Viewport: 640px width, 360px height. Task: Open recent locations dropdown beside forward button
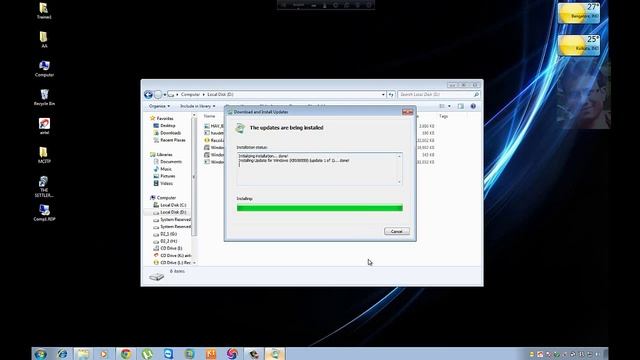pyautogui.click(x=164, y=95)
